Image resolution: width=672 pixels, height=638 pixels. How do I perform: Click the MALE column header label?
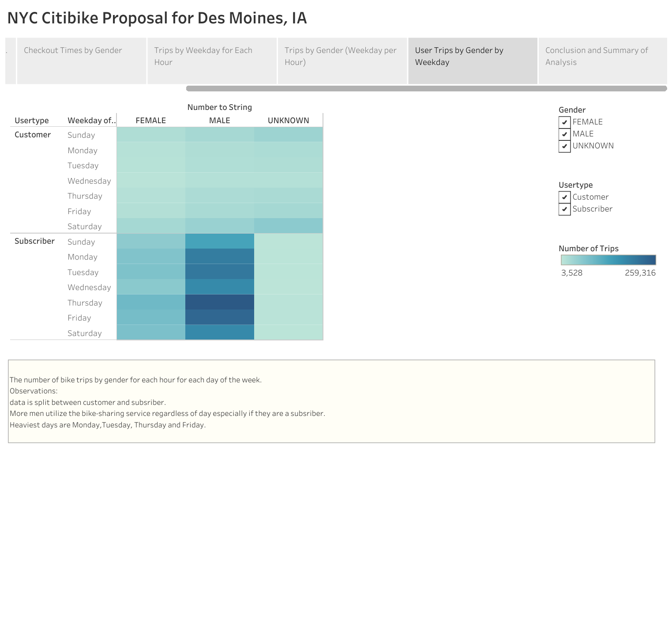click(219, 120)
